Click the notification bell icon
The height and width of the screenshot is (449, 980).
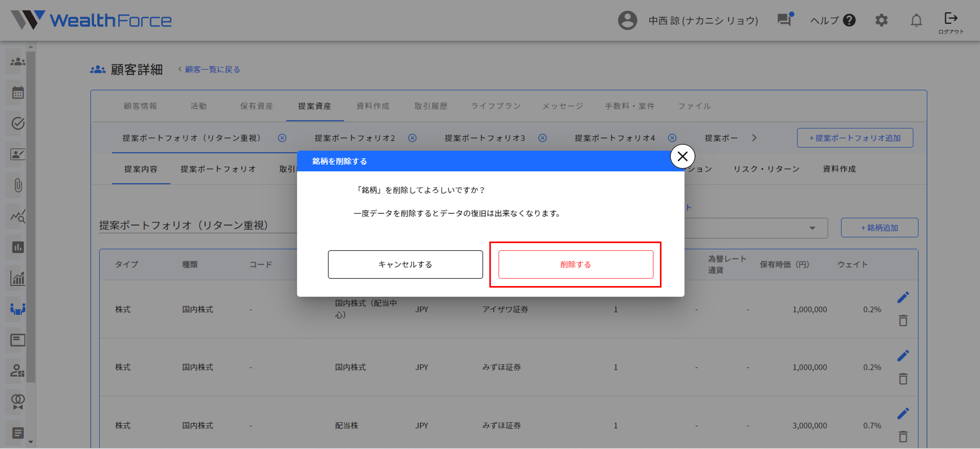pyautogui.click(x=917, y=20)
